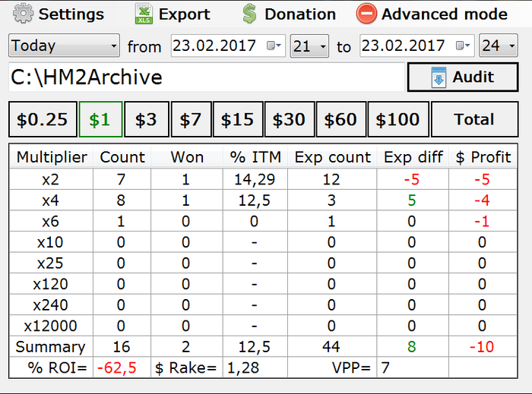Select the x4 multiplier row label
Image resolution: width=532 pixels, height=394 pixels.
click(x=51, y=200)
